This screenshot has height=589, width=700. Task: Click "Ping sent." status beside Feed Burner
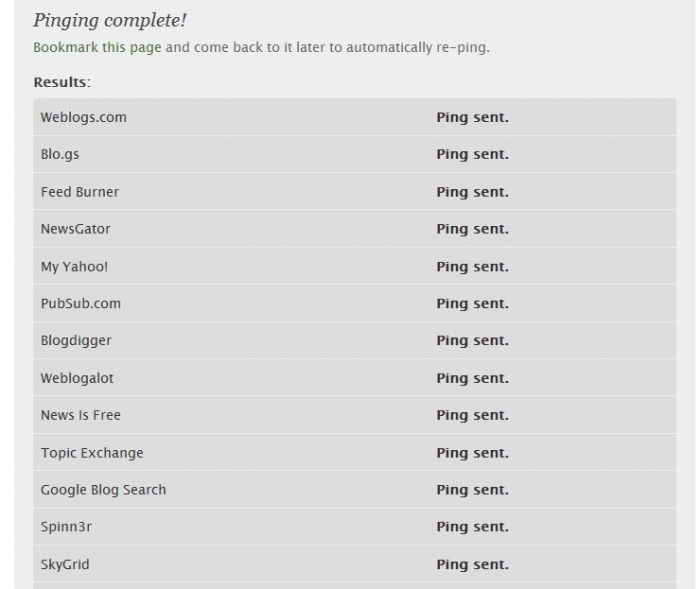click(472, 192)
